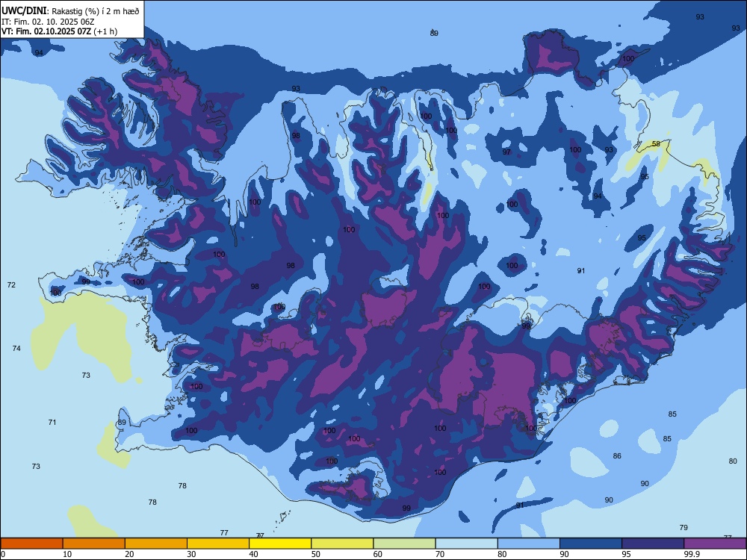Click the 80-90 light blue legend swatch
Viewport: 747px width, 560px height.
click(529, 544)
